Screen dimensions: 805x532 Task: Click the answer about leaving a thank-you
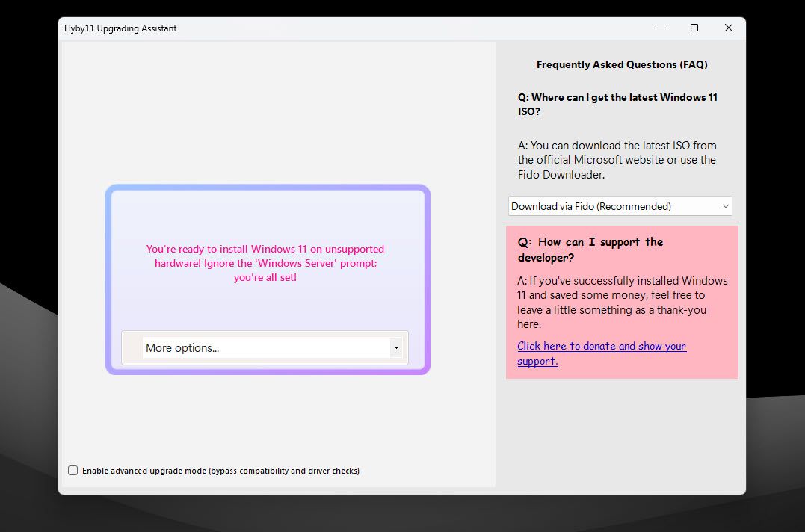(x=622, y=303)
